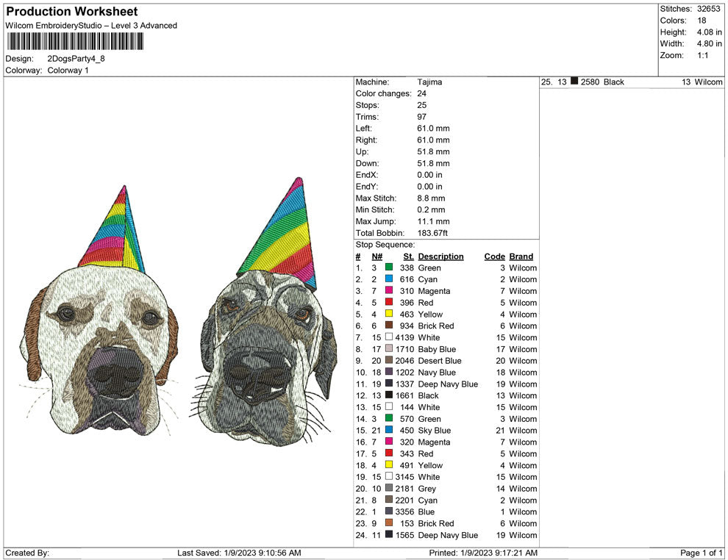728x560 pixels.
Task: Click the cyan swatch for 616 Cyan
Action: (389, 279)
